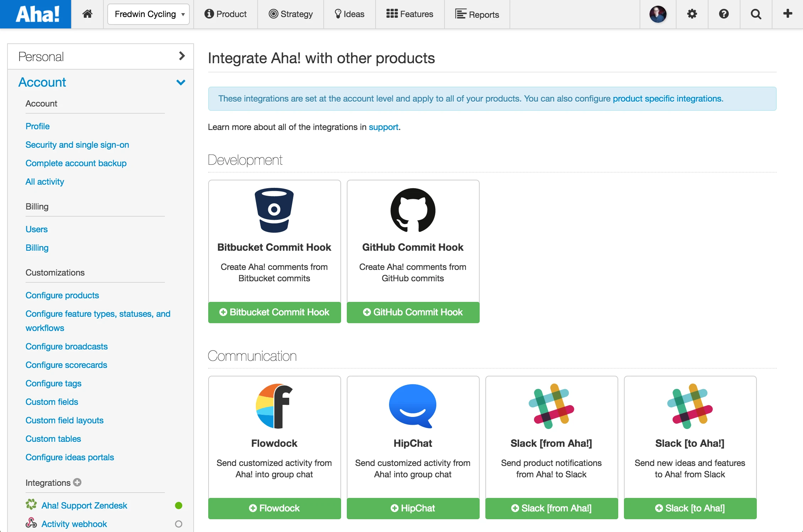Click the plus add icon in navbar
803x532 pixels.
(x=788, y=14)
